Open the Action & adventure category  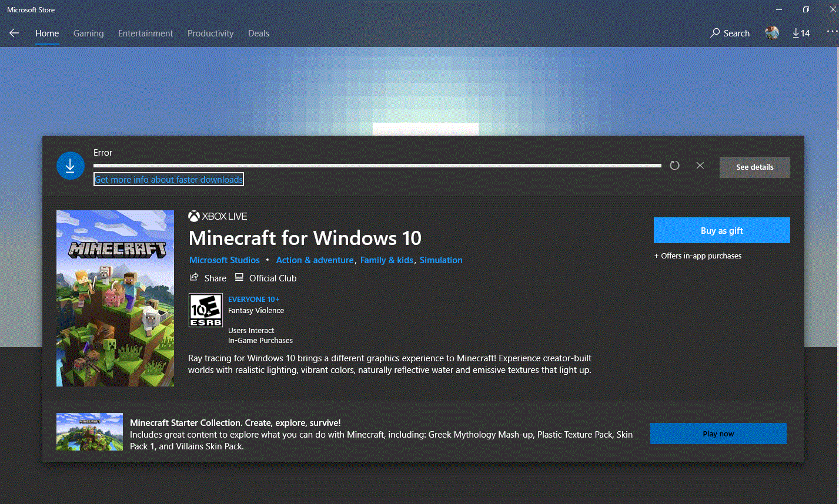click(315, 260)
